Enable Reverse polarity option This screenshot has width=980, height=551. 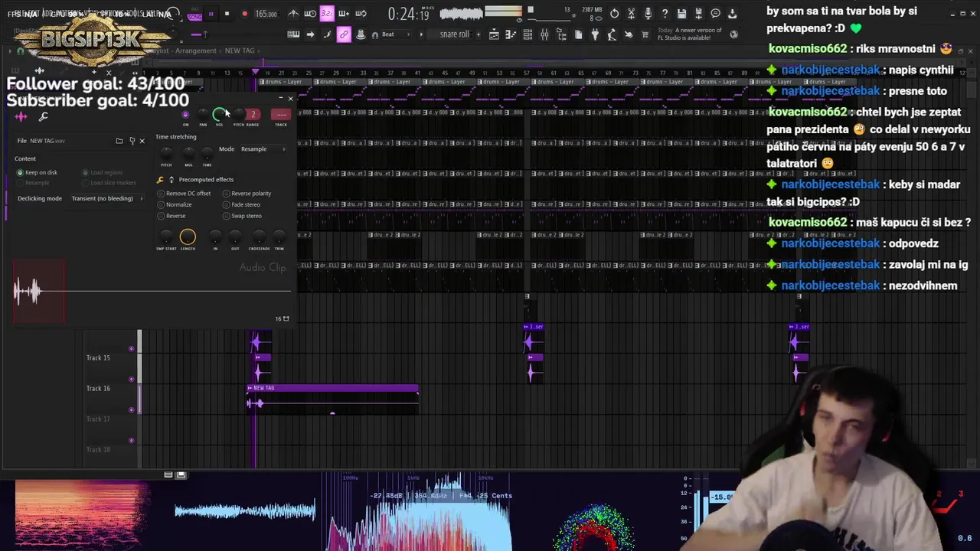coord(247,194)
